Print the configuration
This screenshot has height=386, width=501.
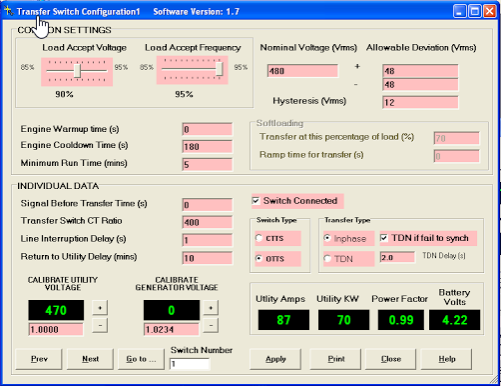[x=336, y=359]
